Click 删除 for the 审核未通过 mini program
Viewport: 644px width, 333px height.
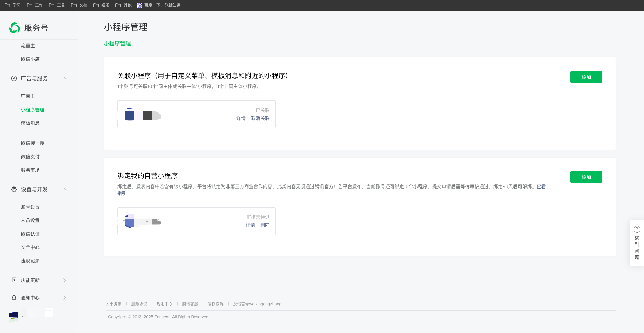click(x=265, y=225)
